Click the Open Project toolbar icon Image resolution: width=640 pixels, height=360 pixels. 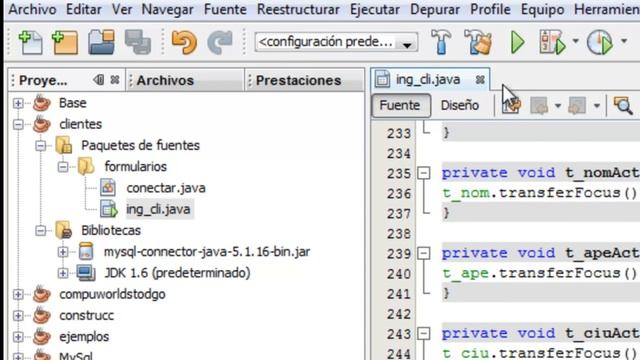(x=101, y=42)
